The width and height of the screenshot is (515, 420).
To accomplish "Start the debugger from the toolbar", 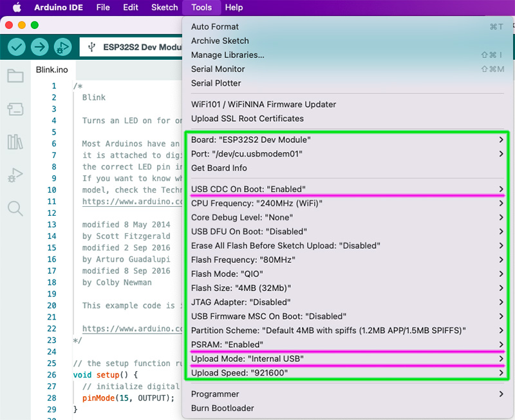I will tap(62, 47).
